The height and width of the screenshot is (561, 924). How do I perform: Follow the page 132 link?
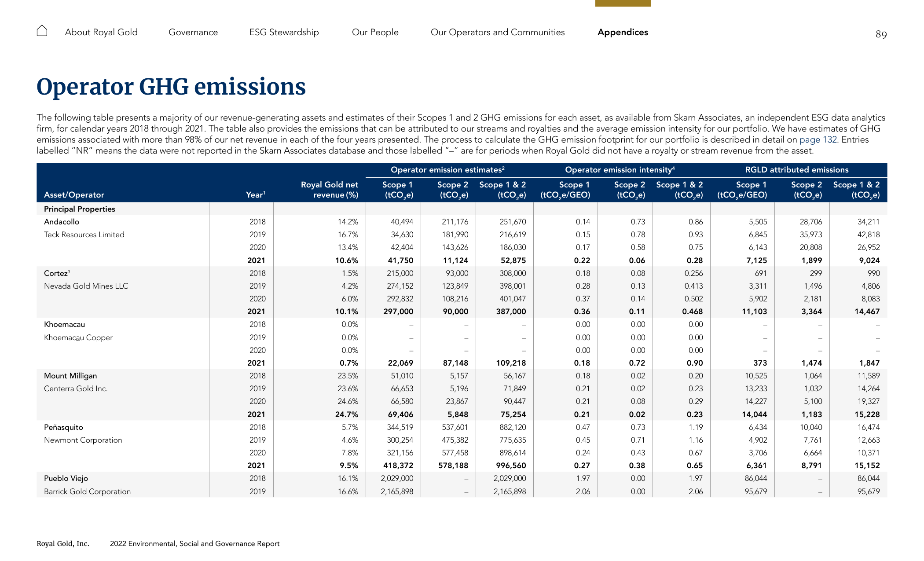click(x=818, y=140)
